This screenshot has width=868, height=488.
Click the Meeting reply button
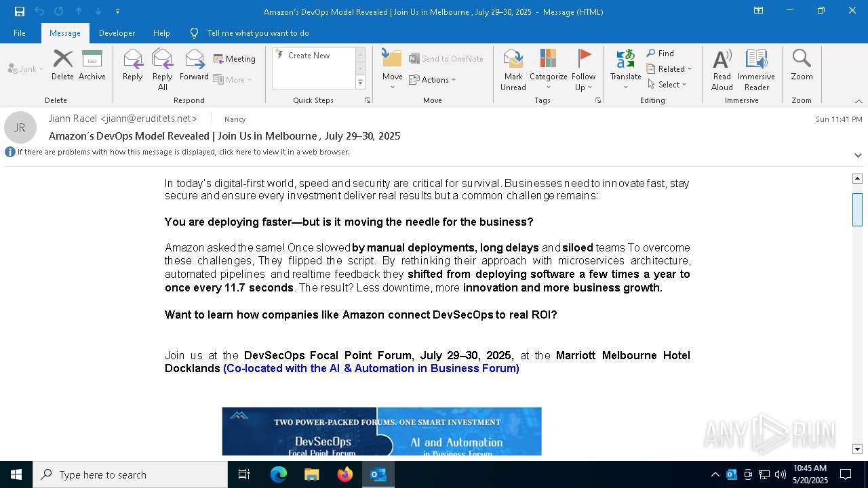235,59
